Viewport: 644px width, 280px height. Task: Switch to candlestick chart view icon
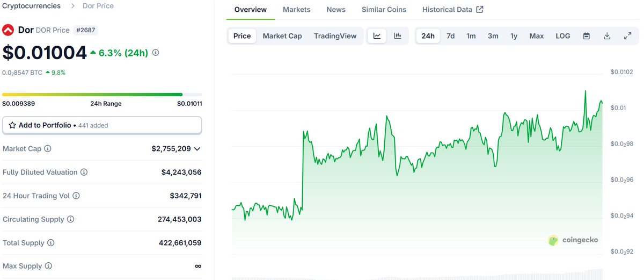398,36
